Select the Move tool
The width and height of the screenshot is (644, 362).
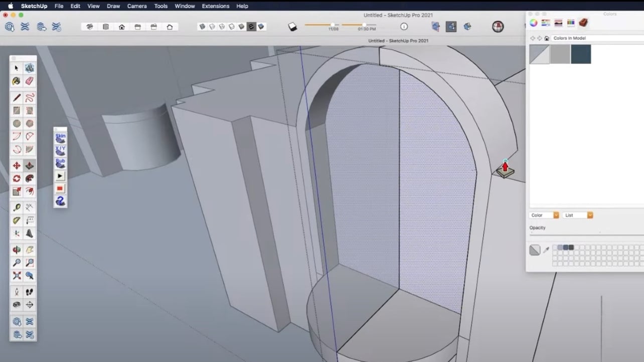(x=16, y=165)
